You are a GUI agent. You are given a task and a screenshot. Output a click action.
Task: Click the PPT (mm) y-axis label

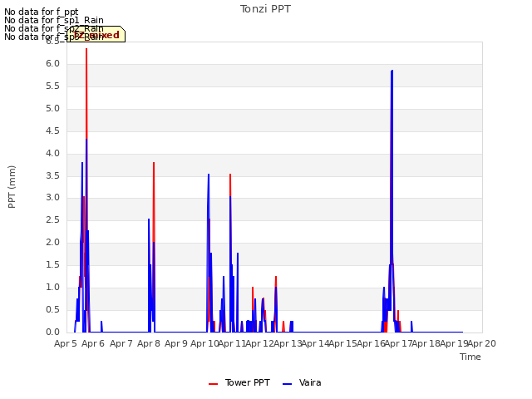[x=12, y=187]
